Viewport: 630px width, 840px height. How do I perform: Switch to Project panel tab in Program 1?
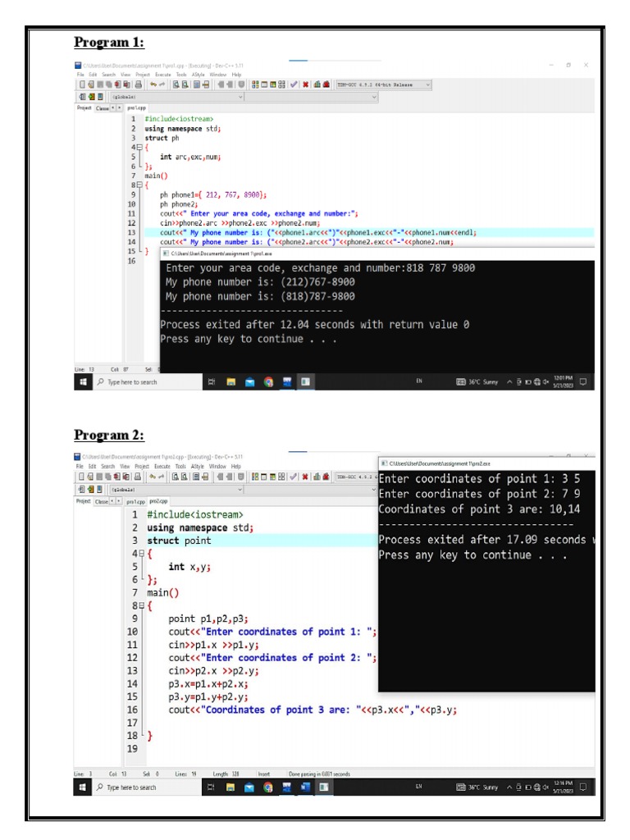coord(84,107)
